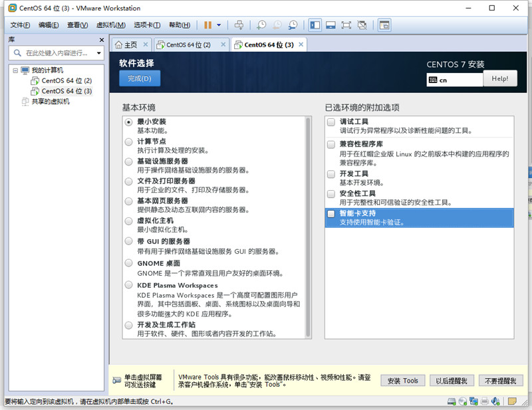Take a snapshot of this virtual machine
The height and width of the screenshot is (410, 532).
point(261,25)
